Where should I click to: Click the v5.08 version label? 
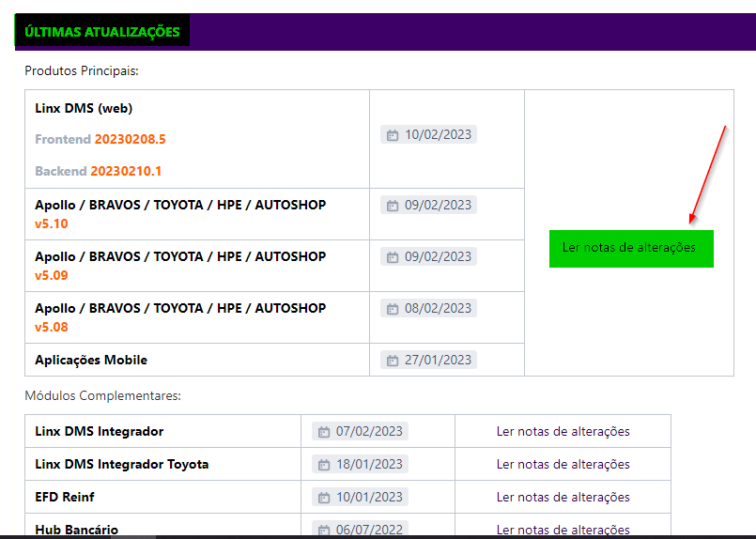tap(51, 327)
